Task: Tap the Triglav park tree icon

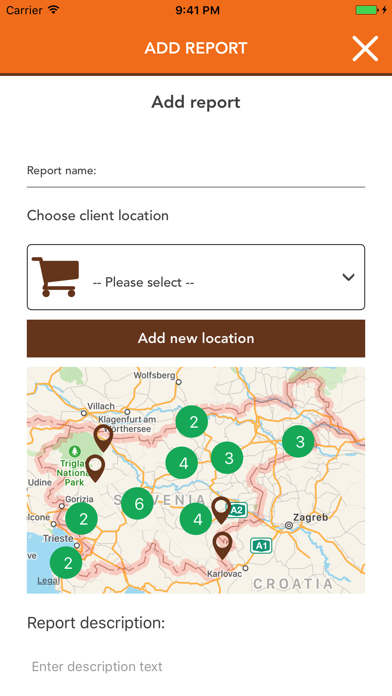Action: tap(75, 451)
